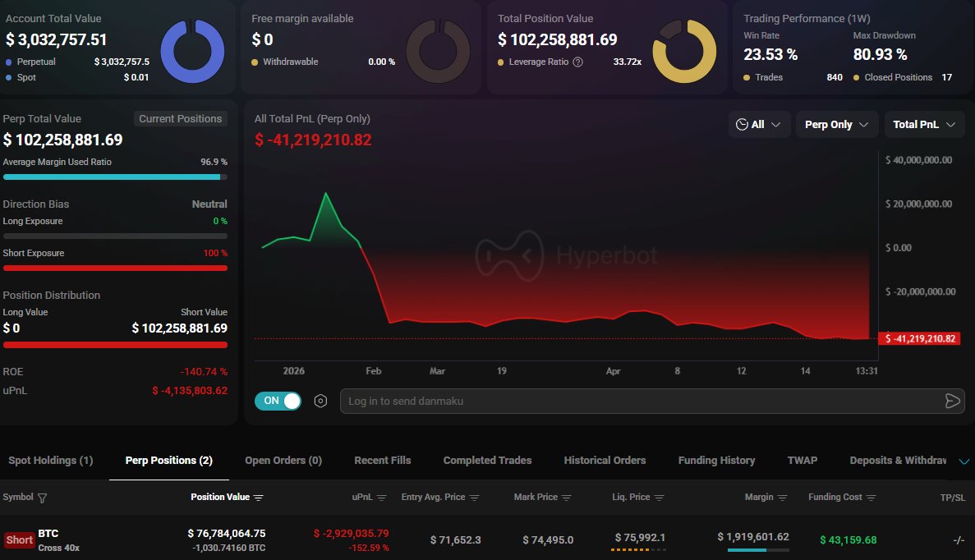Open the Completed Trades tab
This screenshot has width=975, height=560.
[x=486, y=461]
